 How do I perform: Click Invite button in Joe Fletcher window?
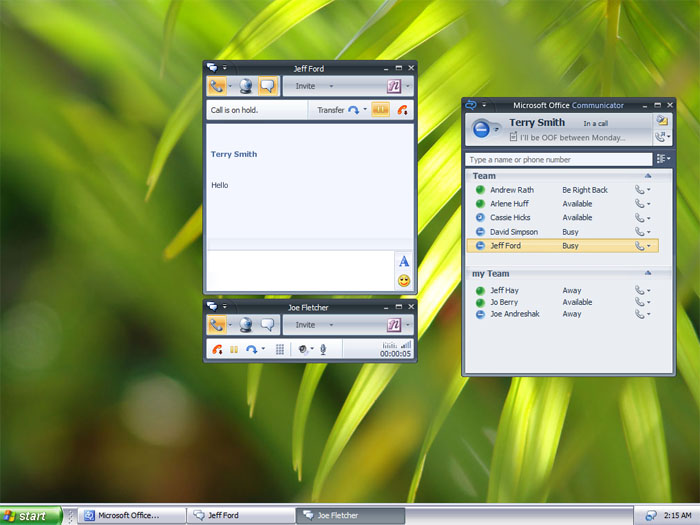305,325
